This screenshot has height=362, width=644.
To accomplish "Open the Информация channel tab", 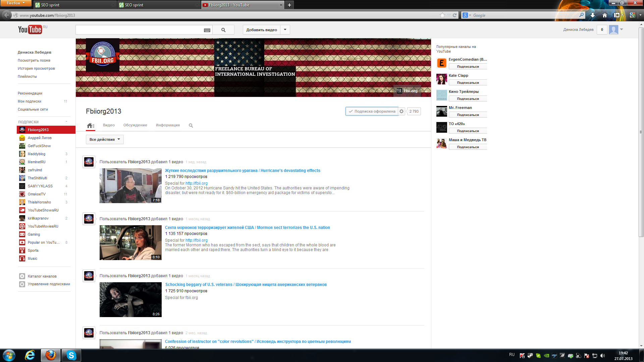I will click(x=168, y=125).
